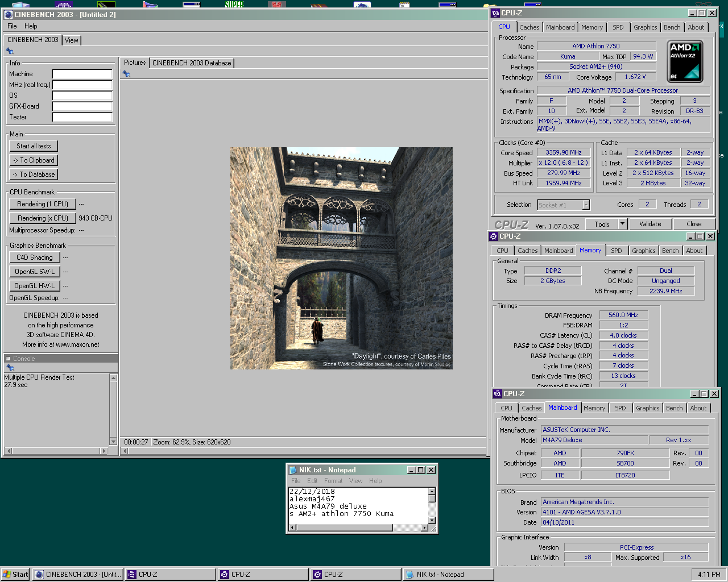
Task: Open the About tab in the top CPU-Z window
Action: click(x=696, y=27)
